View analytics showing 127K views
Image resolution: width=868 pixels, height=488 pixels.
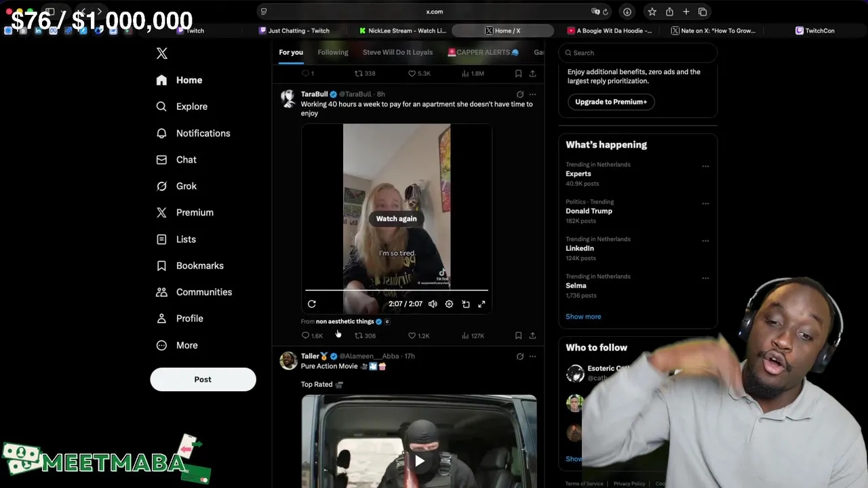pos(473,335)
